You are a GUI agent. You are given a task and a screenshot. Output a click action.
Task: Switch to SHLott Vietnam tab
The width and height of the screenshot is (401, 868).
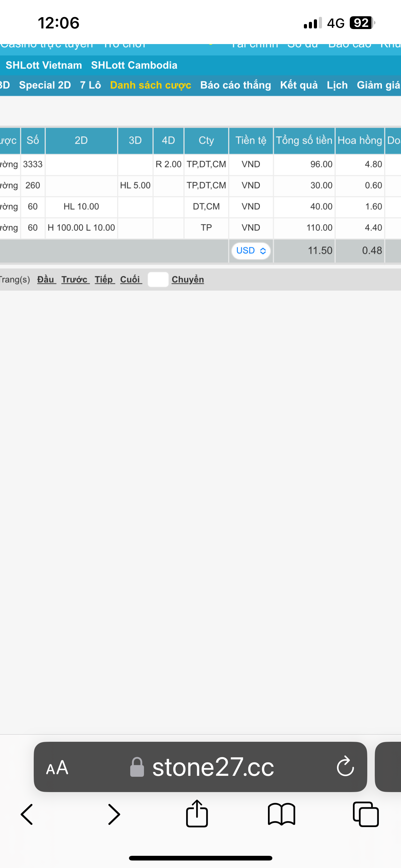coord(44,65)
